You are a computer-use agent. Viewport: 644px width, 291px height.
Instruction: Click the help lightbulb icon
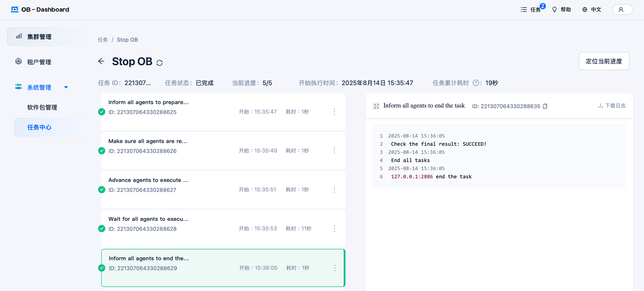click(x=554, y=10)
